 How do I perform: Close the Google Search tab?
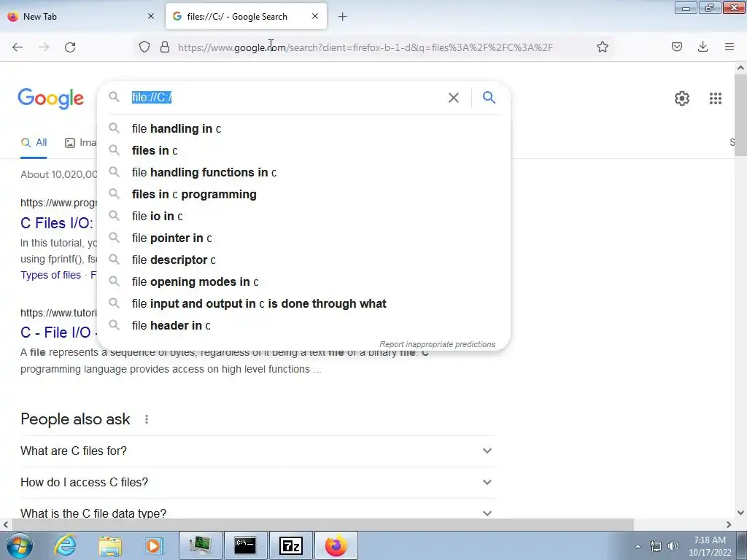click(x=315, y=16)
